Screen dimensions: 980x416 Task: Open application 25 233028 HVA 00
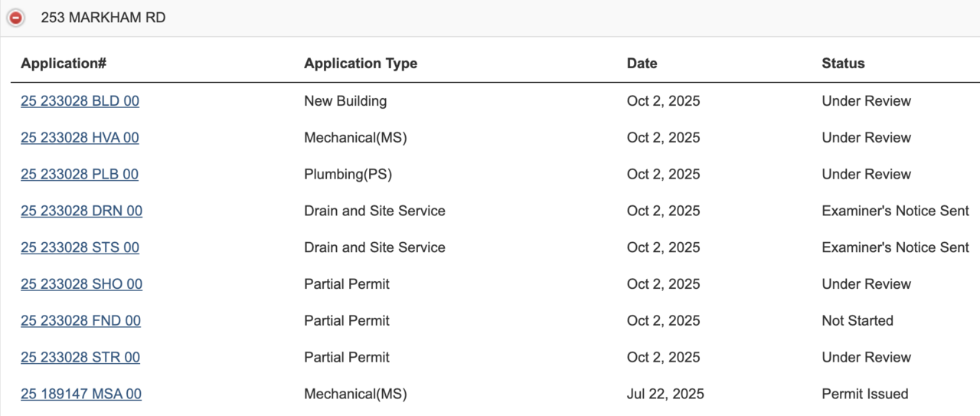tap(80, 138)
